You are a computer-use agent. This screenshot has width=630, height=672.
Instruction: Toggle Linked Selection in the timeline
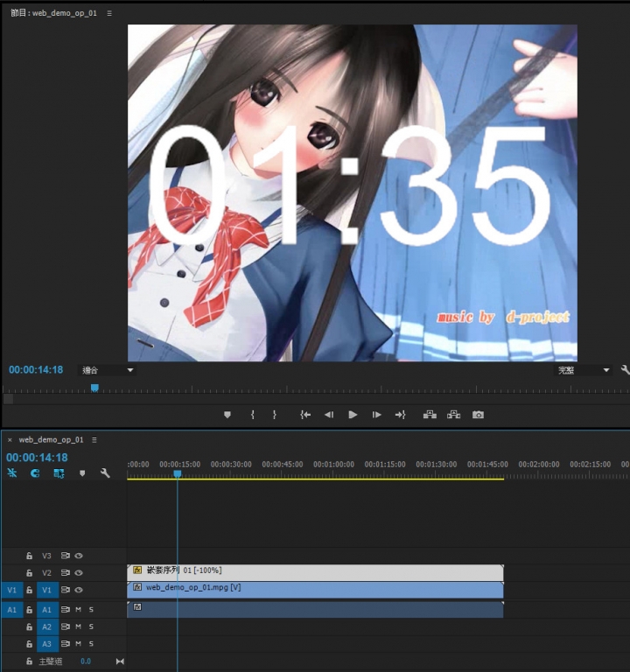tap(59, 473)
